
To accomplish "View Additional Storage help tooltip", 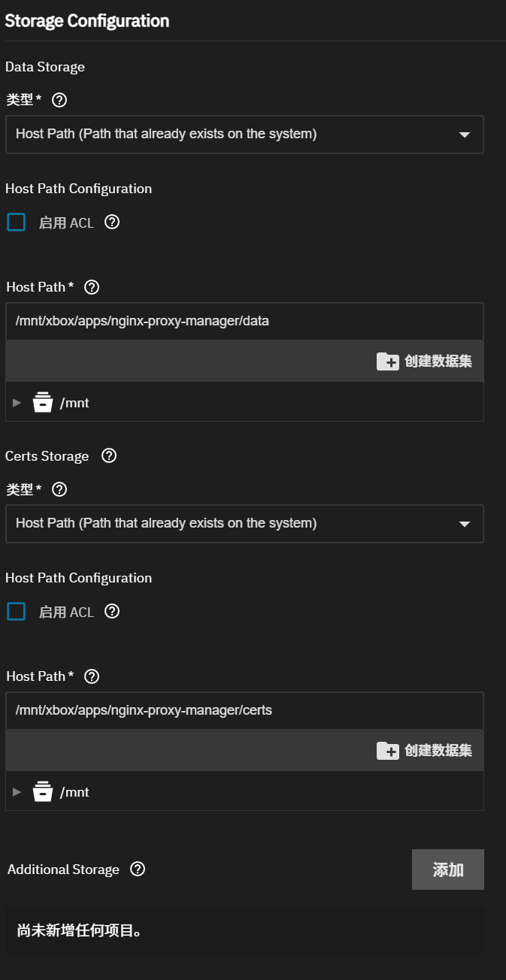I will (x=136, y=870).
